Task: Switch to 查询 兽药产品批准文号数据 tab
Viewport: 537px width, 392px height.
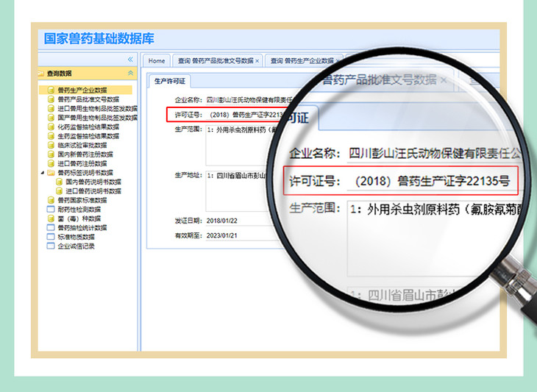Action: click(215, 60)
